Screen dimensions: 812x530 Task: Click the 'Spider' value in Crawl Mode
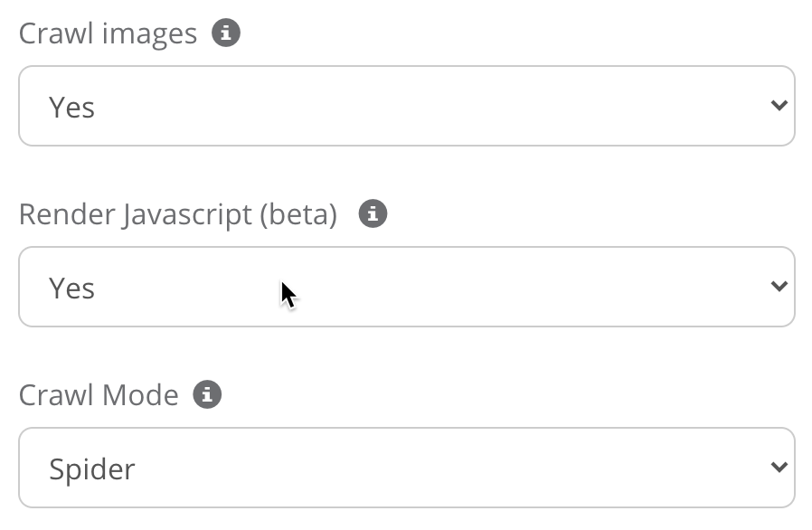92,469
